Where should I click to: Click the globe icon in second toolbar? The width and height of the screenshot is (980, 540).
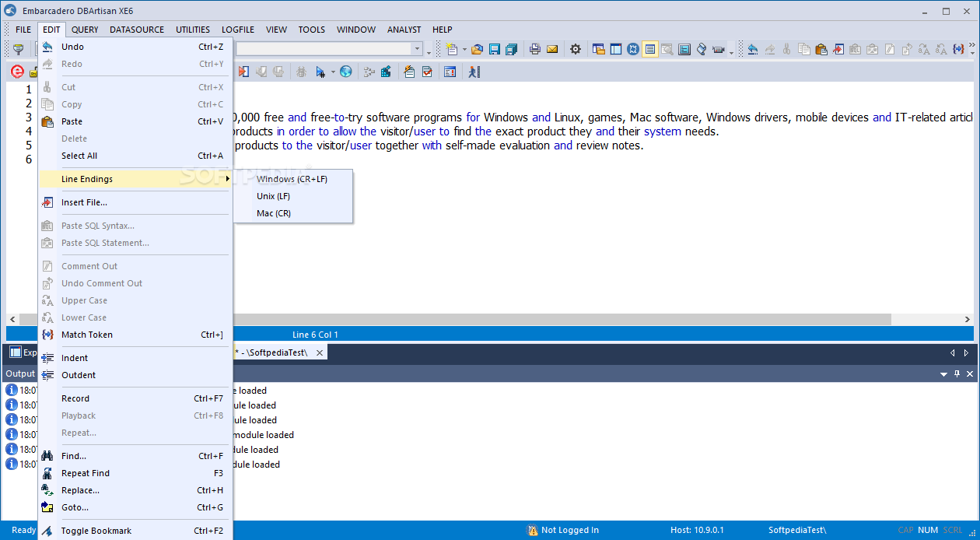345,72
